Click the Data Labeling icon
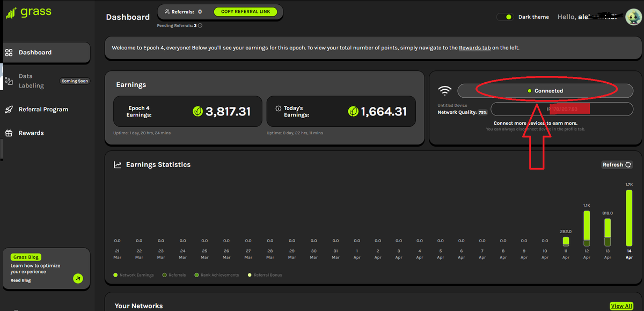This screenshot has height=311, width=644. (x=9, y=81)
